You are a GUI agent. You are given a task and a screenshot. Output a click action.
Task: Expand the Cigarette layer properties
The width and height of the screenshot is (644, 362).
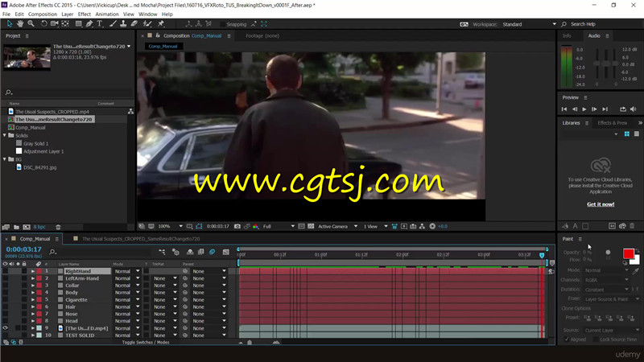point(33,299)
